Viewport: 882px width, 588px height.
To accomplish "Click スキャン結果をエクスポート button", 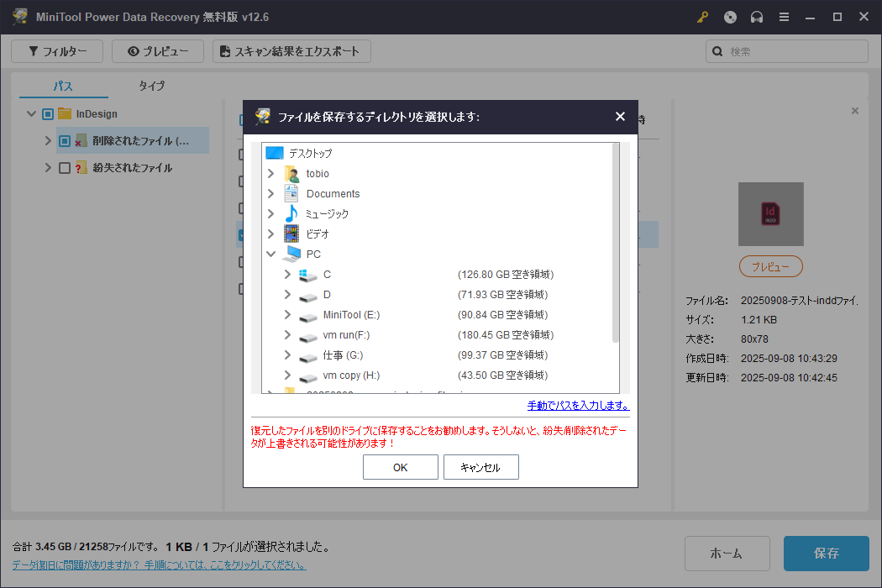I will (x=291, y=51).
